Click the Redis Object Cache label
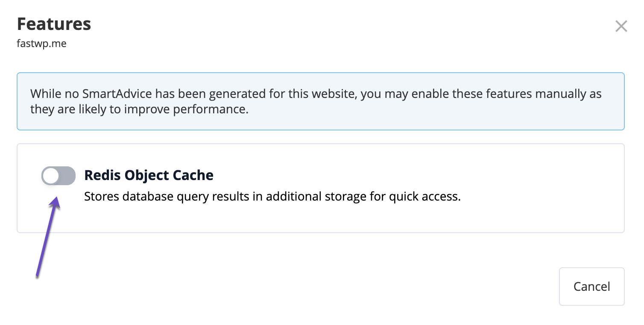Viewport: 644px width, 325px height. 149,175
